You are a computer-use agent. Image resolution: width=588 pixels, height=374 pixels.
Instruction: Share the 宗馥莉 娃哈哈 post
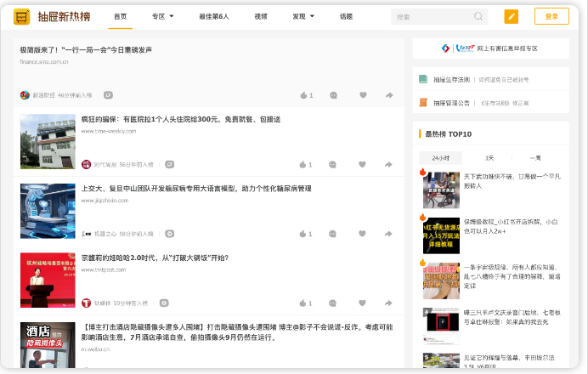click(x=388, y=303)
